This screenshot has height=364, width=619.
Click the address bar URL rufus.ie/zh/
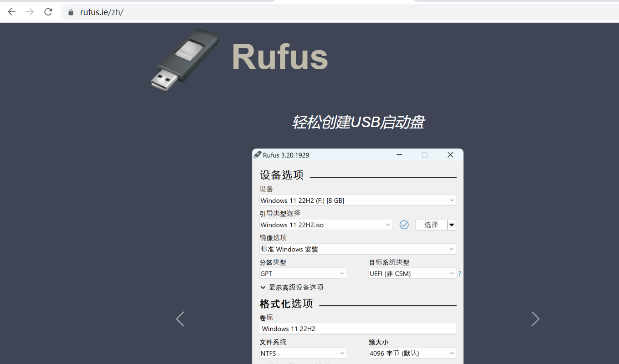[102, 12]
